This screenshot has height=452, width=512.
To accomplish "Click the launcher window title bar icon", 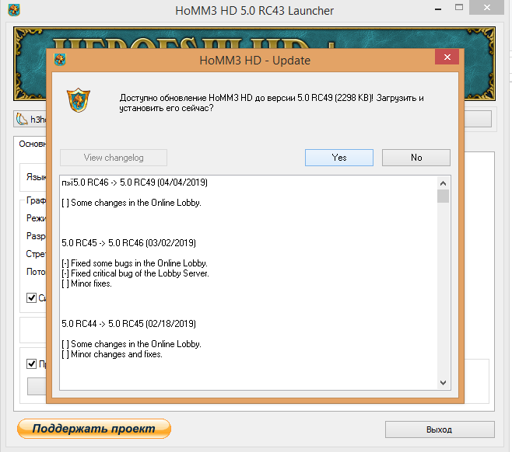I will (14, 10).
